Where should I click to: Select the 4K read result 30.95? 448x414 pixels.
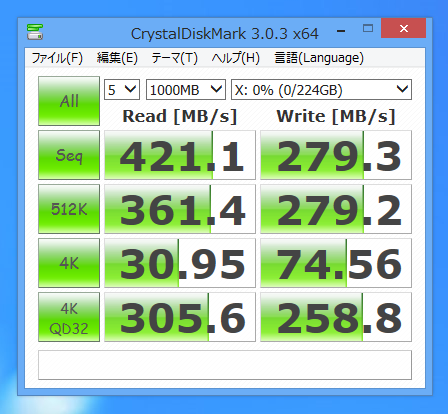tap(180, 263)
